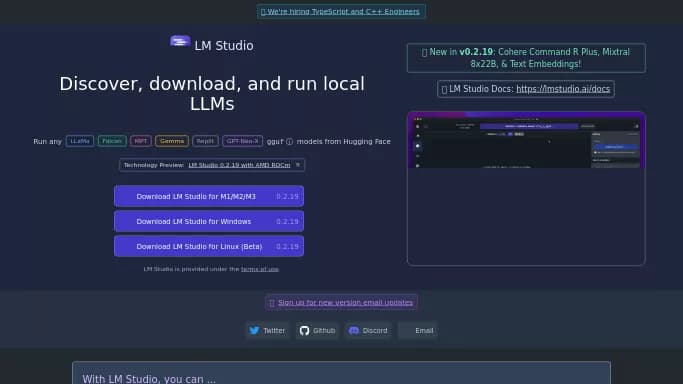The width and height of the screenshot is (683, 384).
Task: Click the Twitter bird icon
Action: point(254,330)
